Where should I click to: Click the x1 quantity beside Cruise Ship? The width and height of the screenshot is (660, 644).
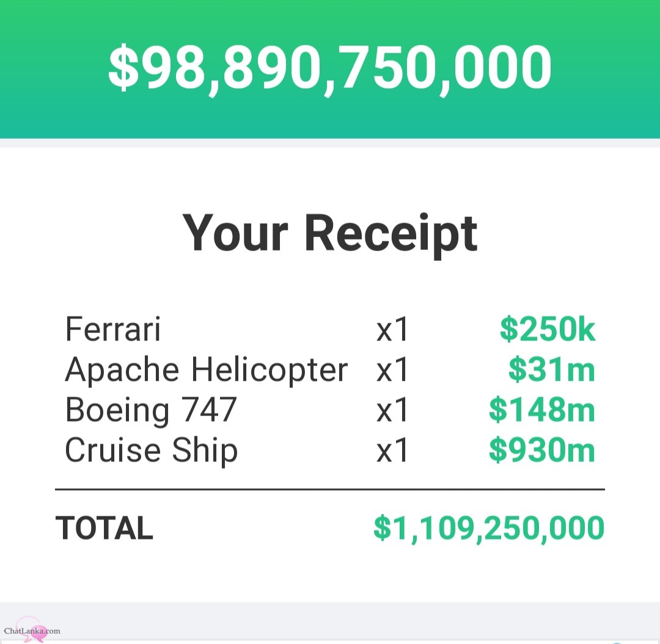[x=392, y=450]
